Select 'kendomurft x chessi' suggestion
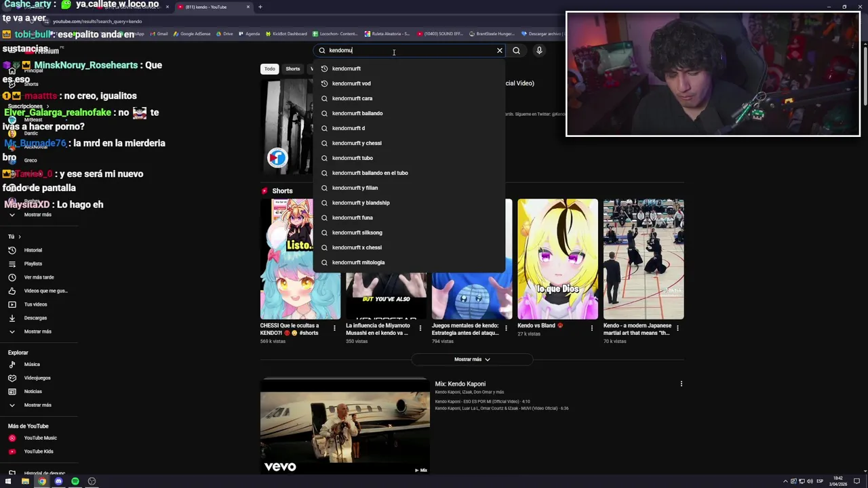This screenshot has height=488, width=868. pyautogui.click(x=410, y=247)
